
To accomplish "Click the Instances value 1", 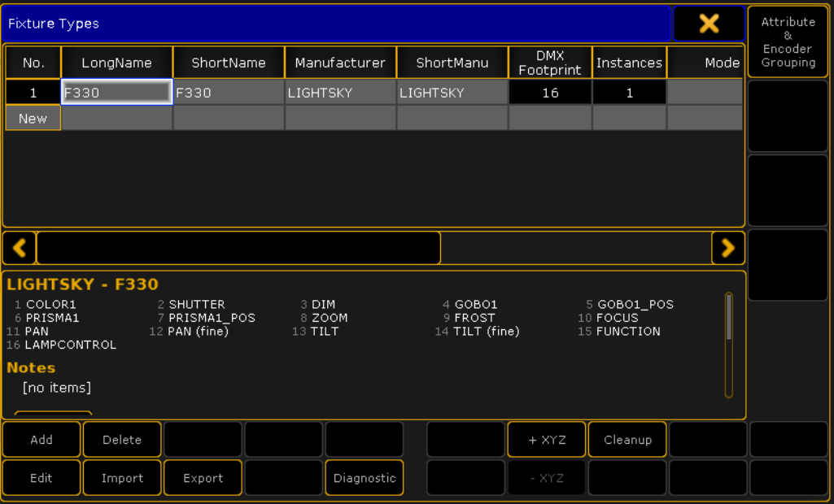I will [629, 92].
